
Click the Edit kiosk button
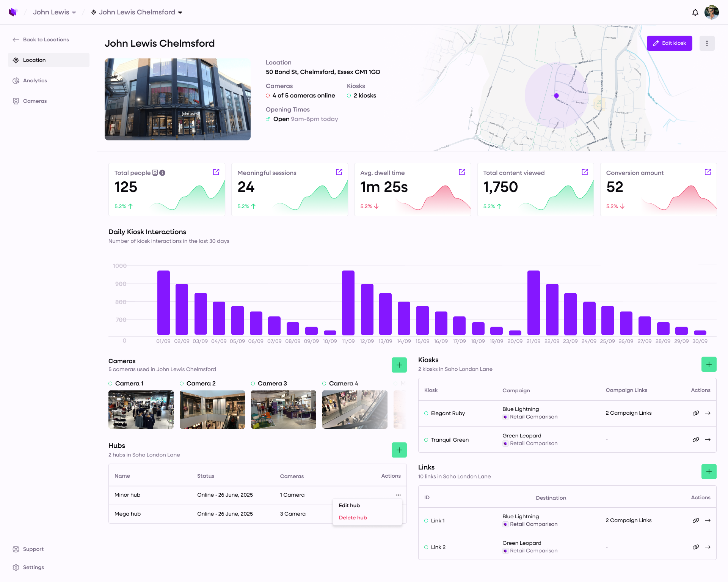click(x=670, y=43)
